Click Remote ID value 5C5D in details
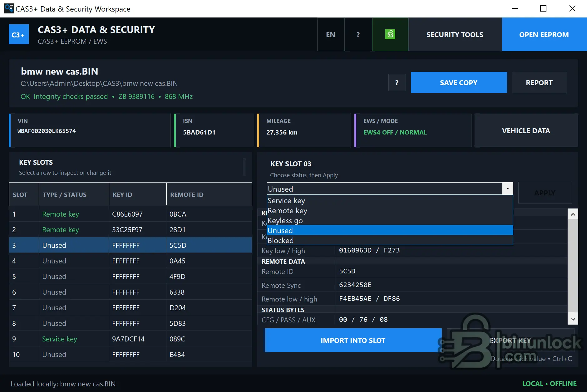 point(347,271)
